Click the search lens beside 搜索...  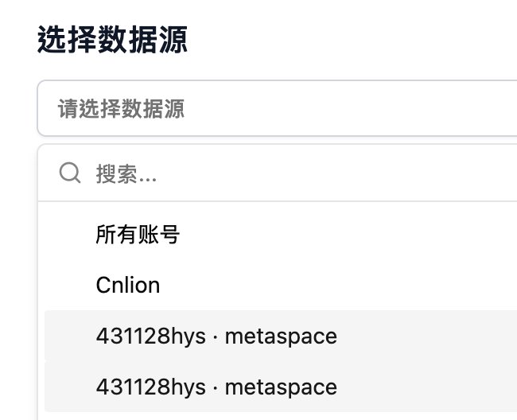(70, 173)
